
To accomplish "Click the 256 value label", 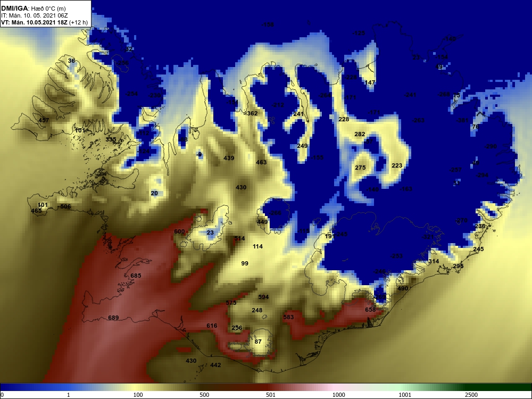I will (237, 328).
